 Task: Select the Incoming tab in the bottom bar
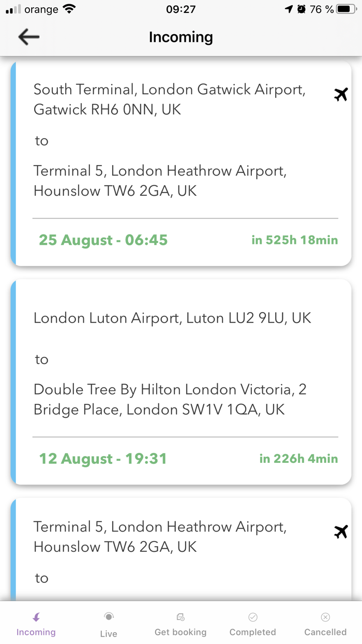[36, 624]
